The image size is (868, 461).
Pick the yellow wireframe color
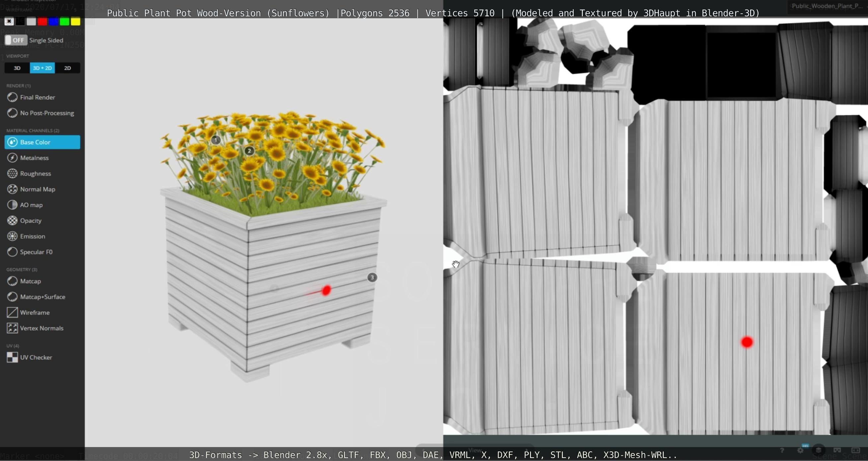pos(76,22)
